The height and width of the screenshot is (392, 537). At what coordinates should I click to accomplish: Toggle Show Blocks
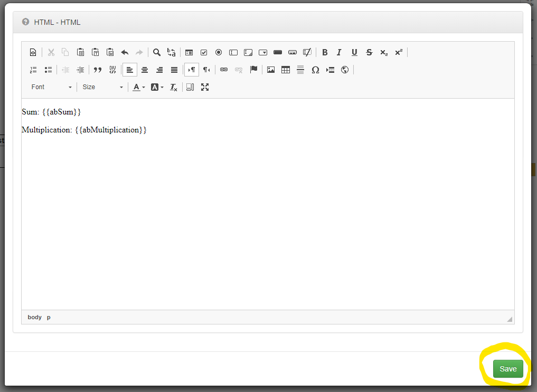(190, 87)
